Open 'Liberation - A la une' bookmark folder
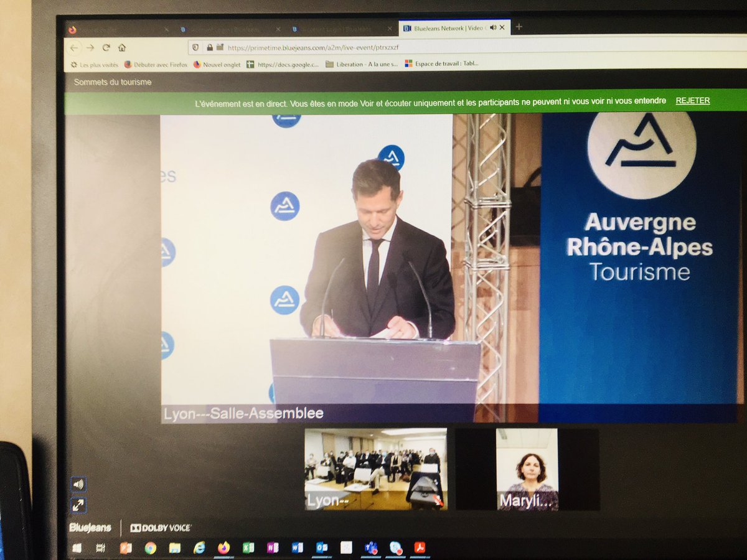Viewport: 747px width, 560px height. point(362,64)
